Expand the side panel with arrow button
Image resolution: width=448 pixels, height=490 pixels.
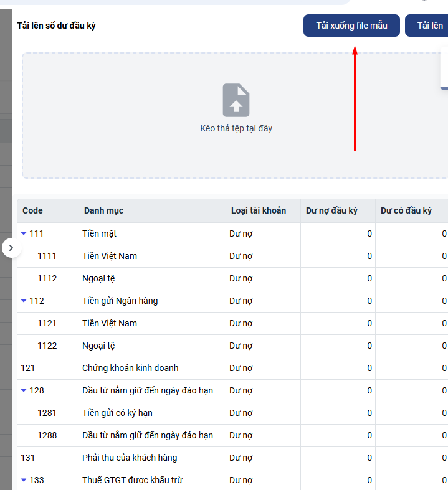tap(11, 248)
